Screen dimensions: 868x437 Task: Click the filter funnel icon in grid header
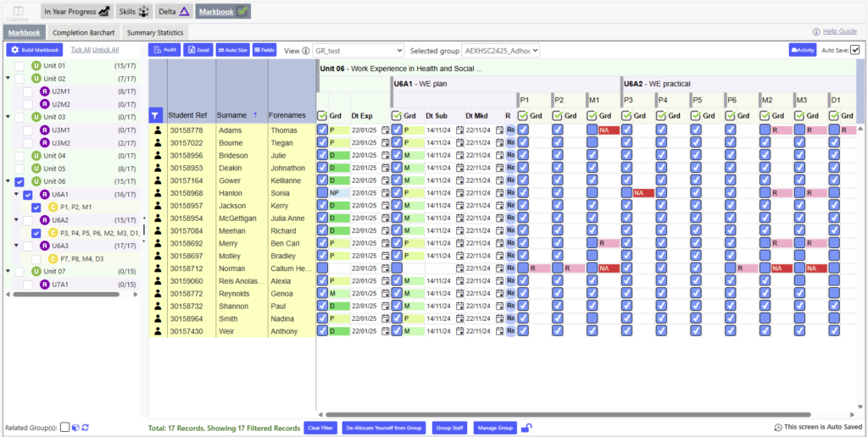(157, 116)
